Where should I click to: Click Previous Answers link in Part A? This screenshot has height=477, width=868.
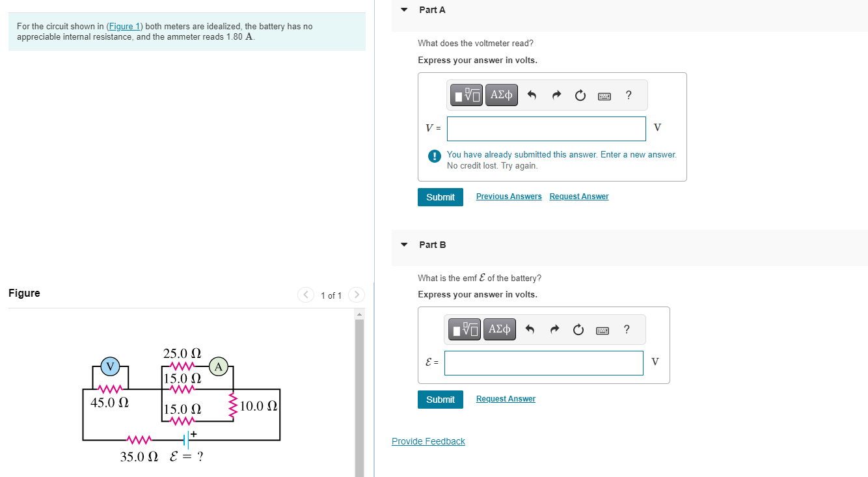[509, 196]
